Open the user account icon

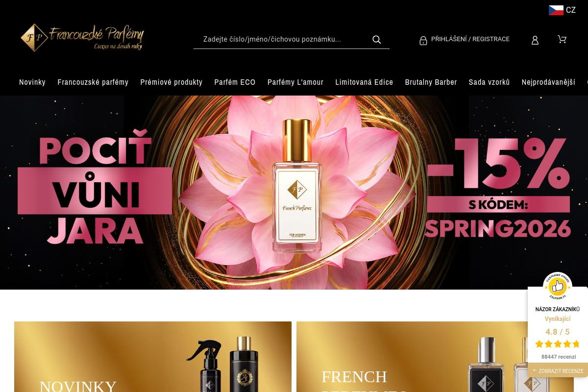[535, 40]
